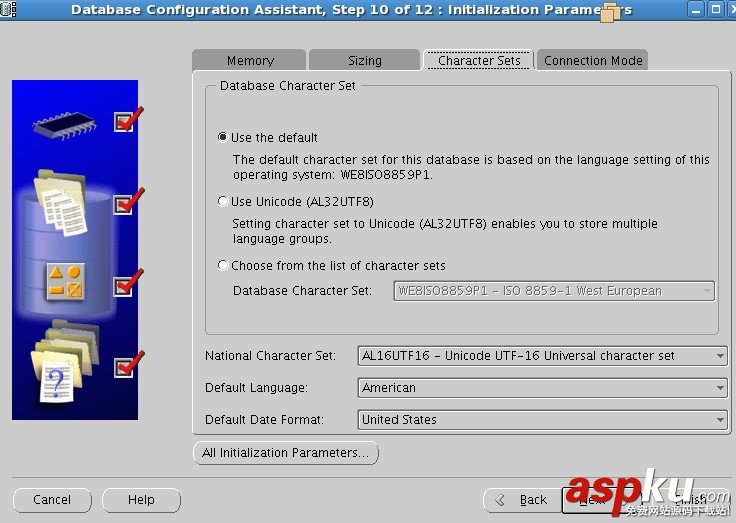
Task: Open the Default Language dropdown
Action: coord(543,388)
